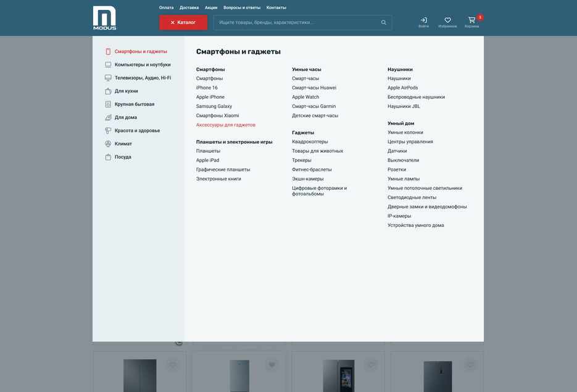The width and height of the screenshot is (577, 392).
Task: Select Компьютеры и ноутбуки category
Action: click(143, 65)
